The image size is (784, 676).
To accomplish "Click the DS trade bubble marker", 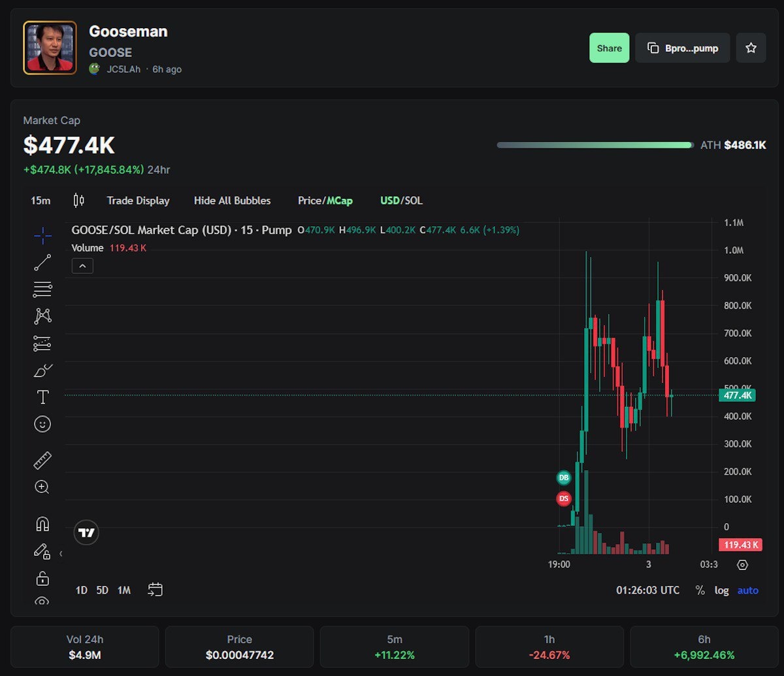I will (563, 499).
